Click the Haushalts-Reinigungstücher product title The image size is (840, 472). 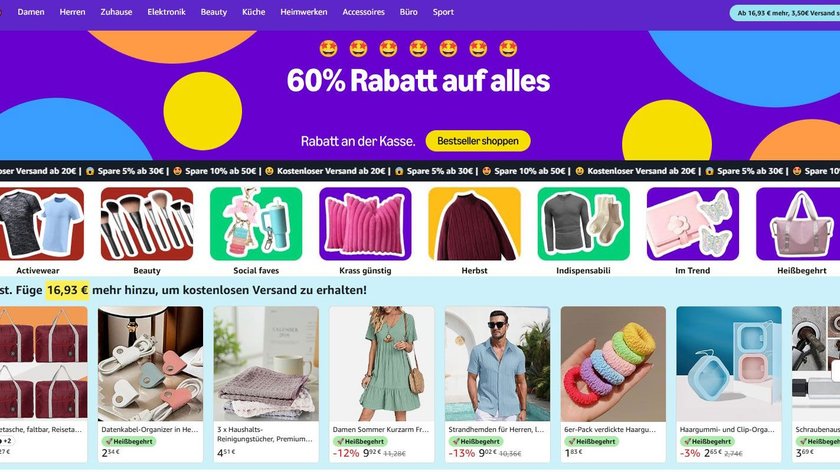(x=265, y=434)
